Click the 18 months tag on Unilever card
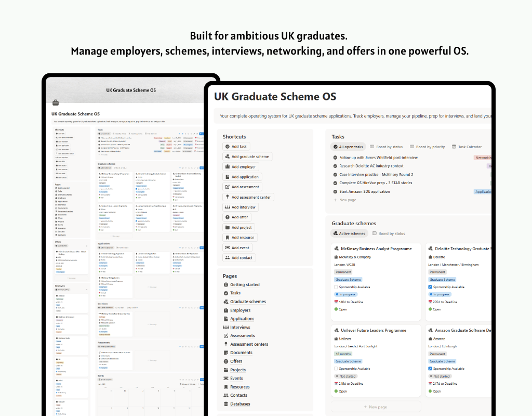Screen dimensions: 532x416 pos(343,354)
